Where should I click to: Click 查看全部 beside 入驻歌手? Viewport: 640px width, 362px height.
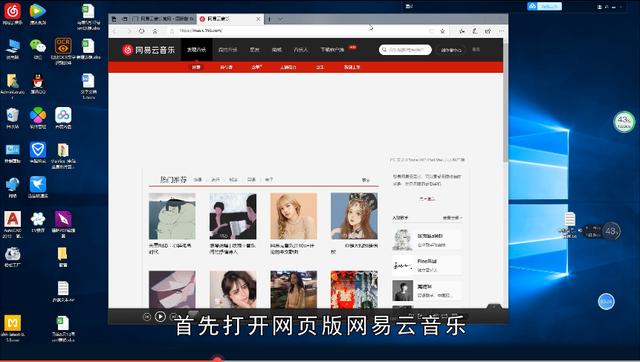[x=452, y=218]
